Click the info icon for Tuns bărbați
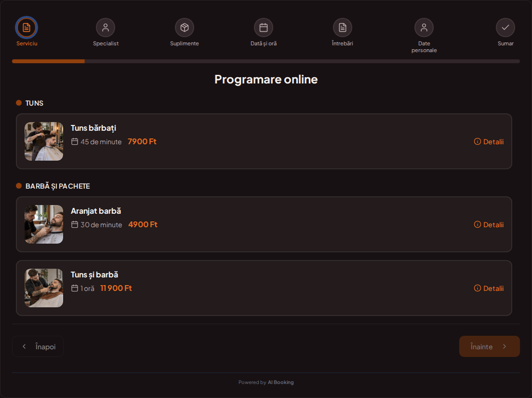This screenshot has height=398, width=532. coord(478,142)
